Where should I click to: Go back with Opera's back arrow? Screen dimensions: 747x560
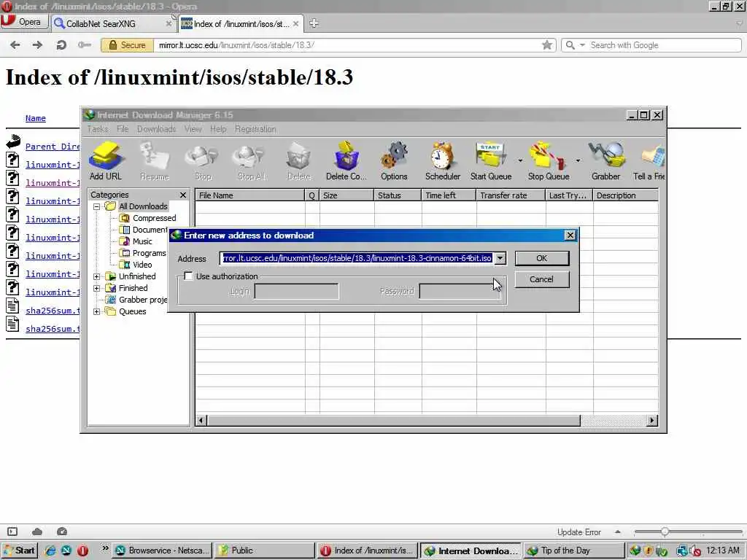click(15, 45)
